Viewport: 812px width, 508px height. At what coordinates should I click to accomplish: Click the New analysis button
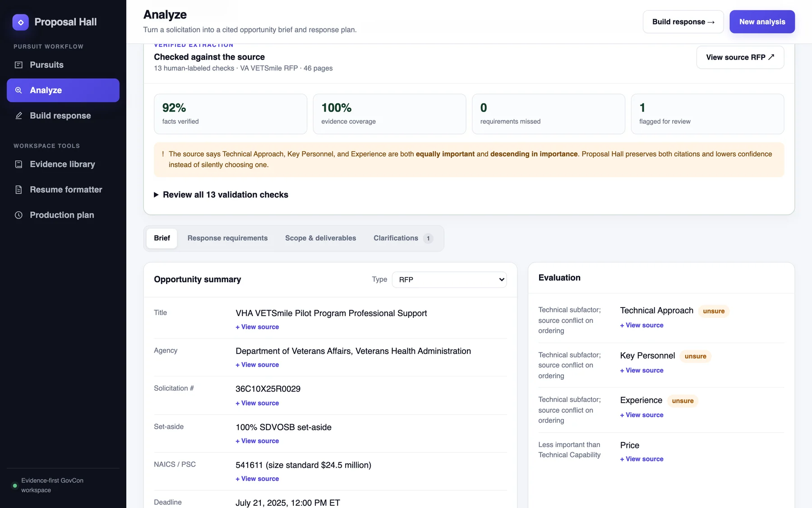tap(762, 22)
